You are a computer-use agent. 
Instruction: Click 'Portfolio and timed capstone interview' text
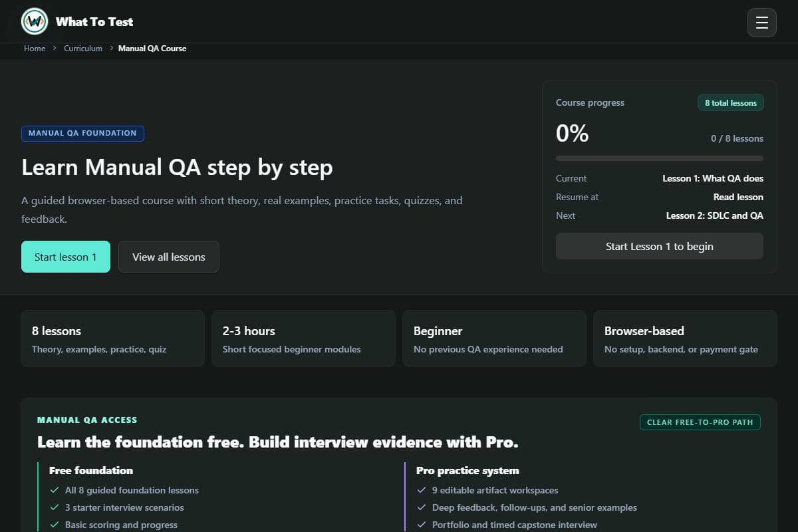click(515, 525)
